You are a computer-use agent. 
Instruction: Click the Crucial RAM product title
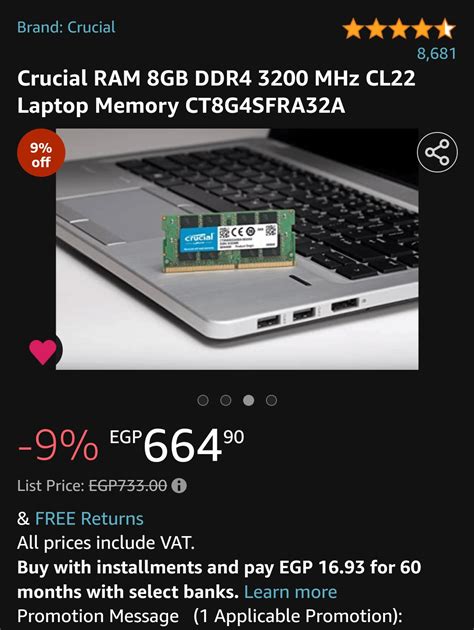(216, 92)
